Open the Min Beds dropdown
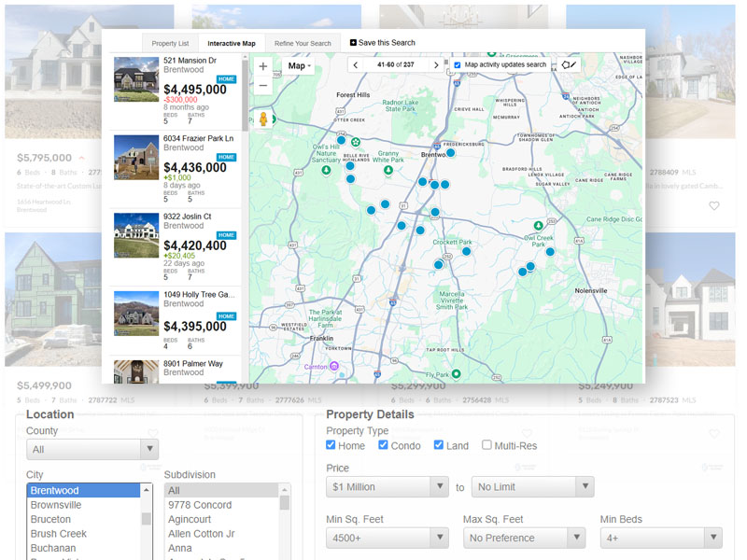The height and width of the screenshot is (560, 747). click(x=661, y=538)
